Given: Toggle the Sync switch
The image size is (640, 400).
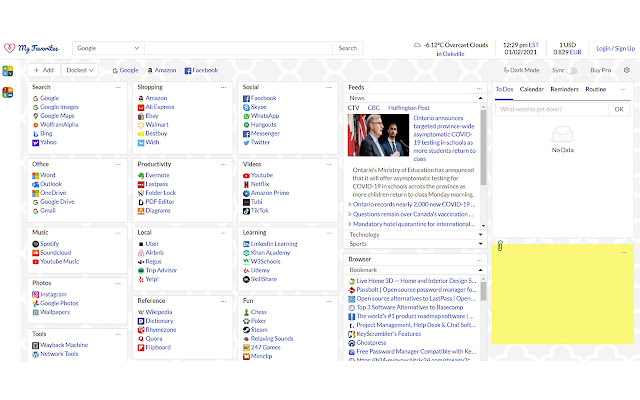Looking at the screenshot, I should point(571,71).
